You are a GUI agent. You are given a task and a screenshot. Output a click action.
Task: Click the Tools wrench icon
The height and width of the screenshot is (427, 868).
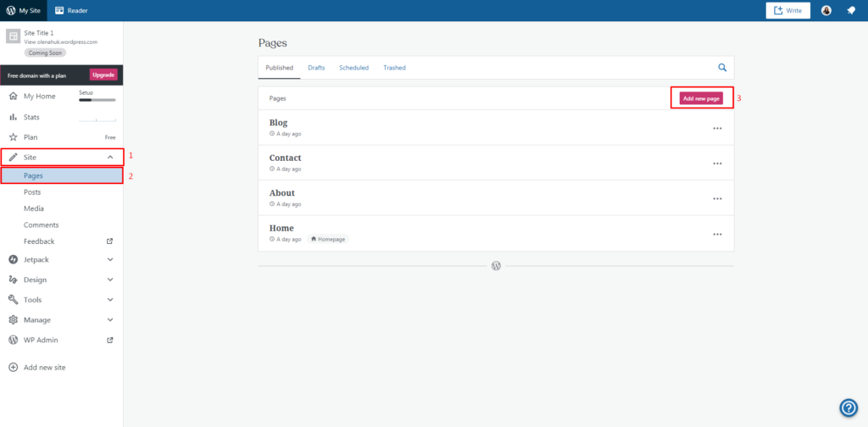tap(14, 300)
